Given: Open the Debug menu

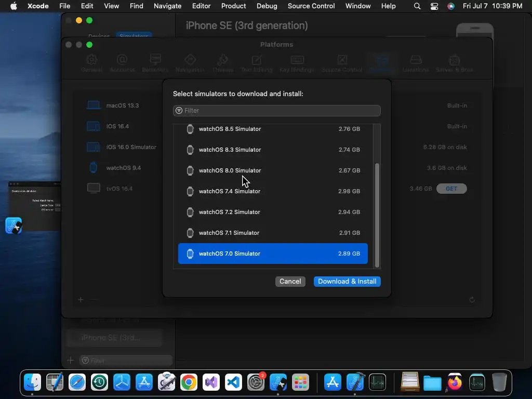Looking at the screenshot, I should (x=267, y=6).
